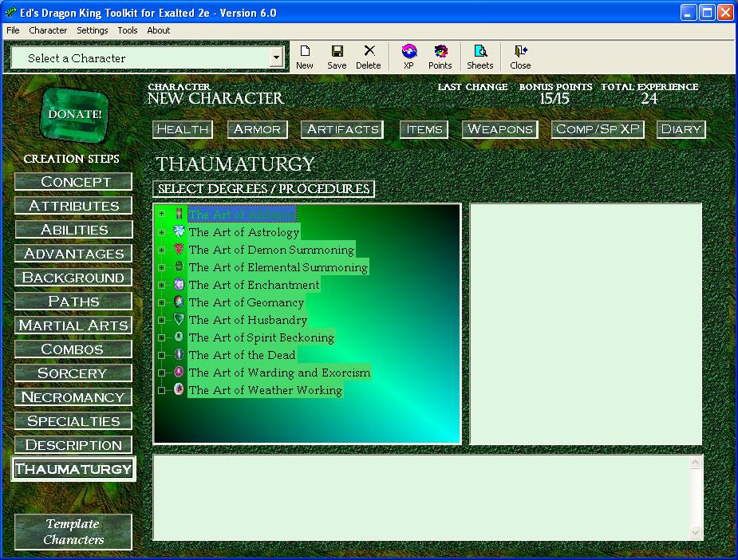Open the Settings menu

93,30
